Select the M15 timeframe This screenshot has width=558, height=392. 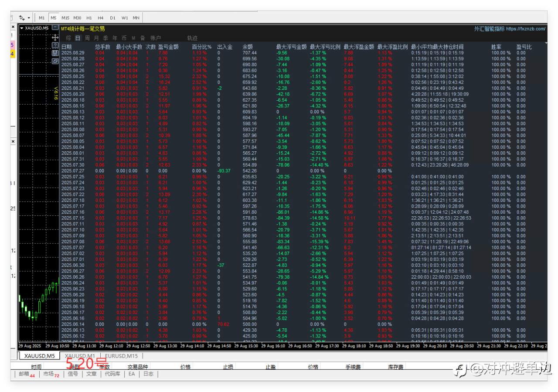point(65,18)
